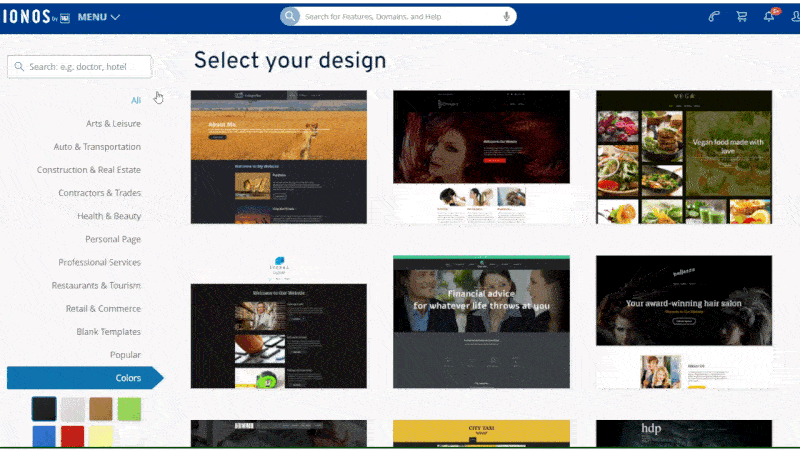800x450 pixels.
Task: Click the template category search field
Action: click(x=80, y=67)
